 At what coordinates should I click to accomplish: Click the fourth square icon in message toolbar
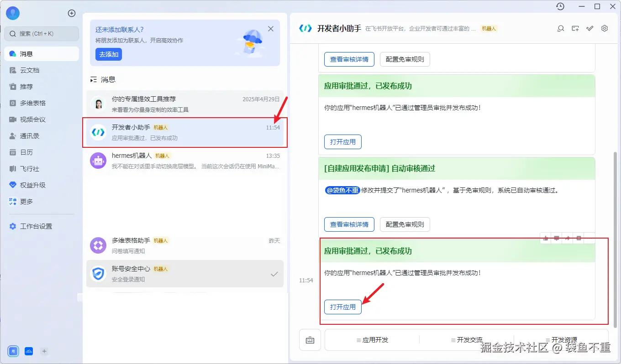[x=579, y=238]
